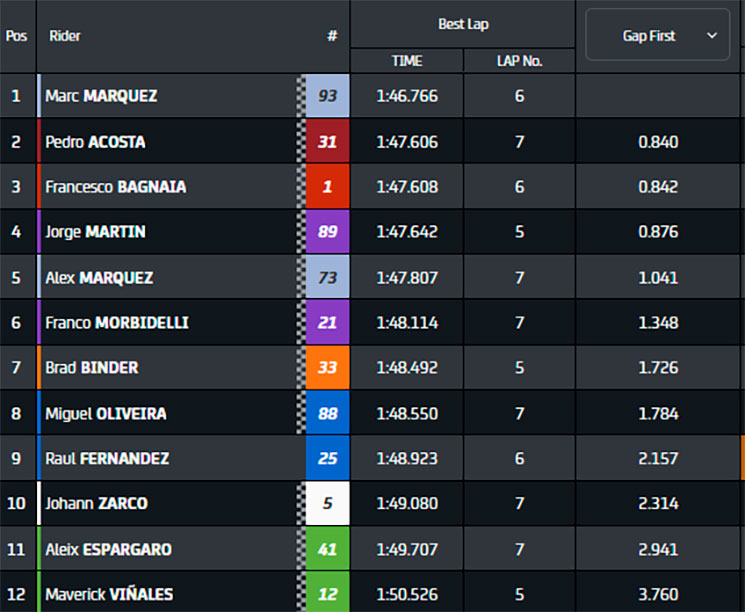Click Miguel Oliveira's blue 88 badge
Viewport: 745px width, 612px height.
click(327, 413)
